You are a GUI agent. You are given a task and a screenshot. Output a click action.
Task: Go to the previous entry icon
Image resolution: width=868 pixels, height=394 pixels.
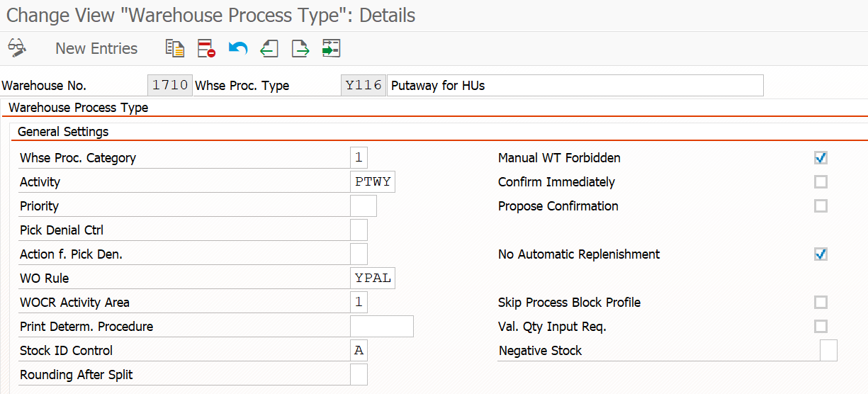coord(269,48)
